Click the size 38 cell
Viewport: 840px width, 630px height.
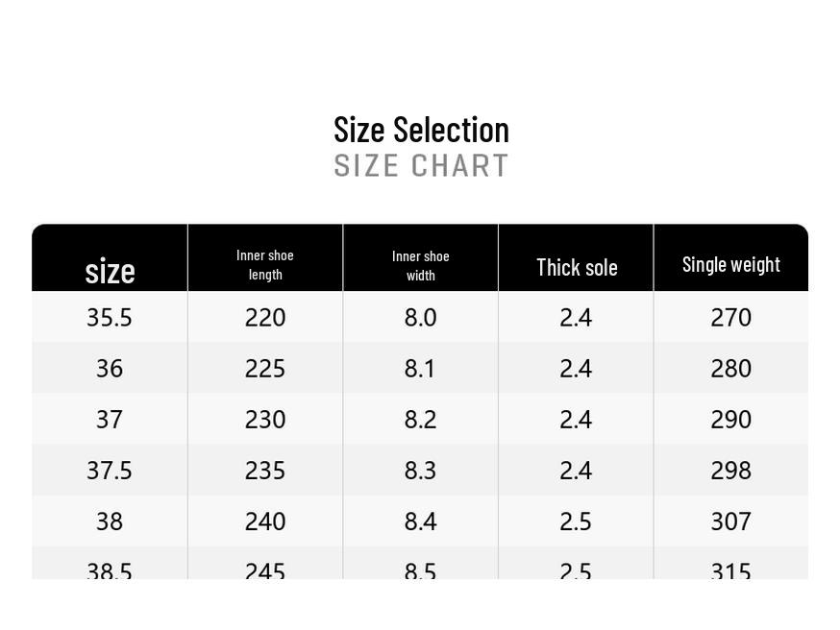pos(110,521)
